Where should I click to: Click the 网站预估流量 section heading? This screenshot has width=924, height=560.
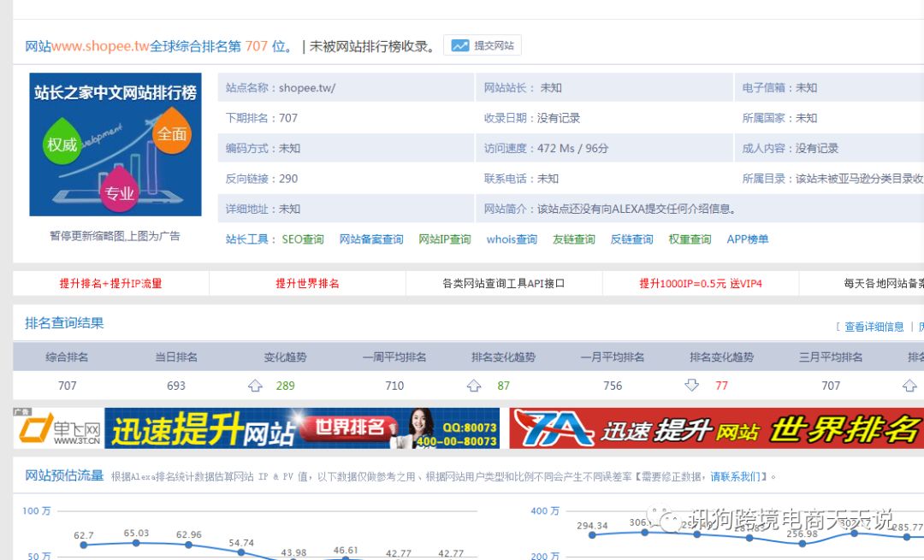point(64,475)
